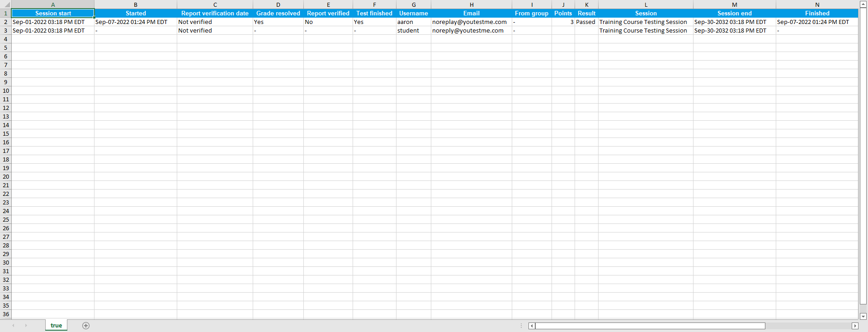This screenshot has height=332, width=868.
Task: Select column L by its header letter
Action: click(646, 5)
